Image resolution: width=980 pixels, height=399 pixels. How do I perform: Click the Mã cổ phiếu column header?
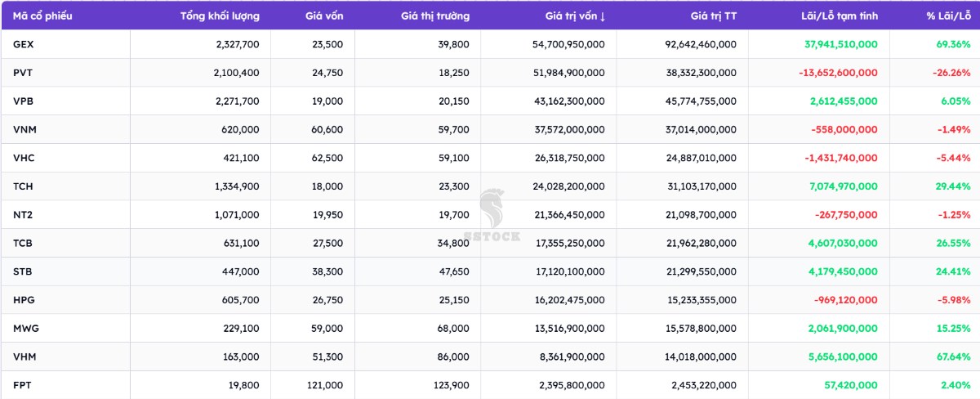click(x=39, y=16)
